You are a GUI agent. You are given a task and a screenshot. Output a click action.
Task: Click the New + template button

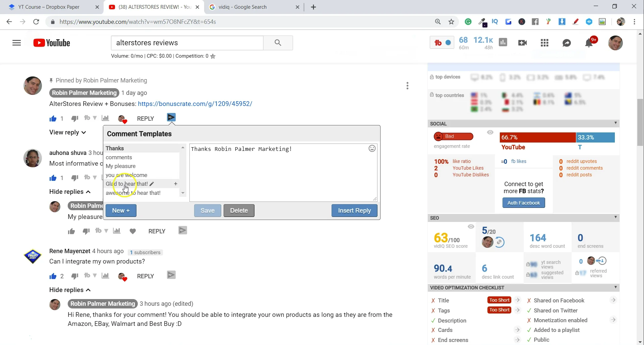(121, 211)
